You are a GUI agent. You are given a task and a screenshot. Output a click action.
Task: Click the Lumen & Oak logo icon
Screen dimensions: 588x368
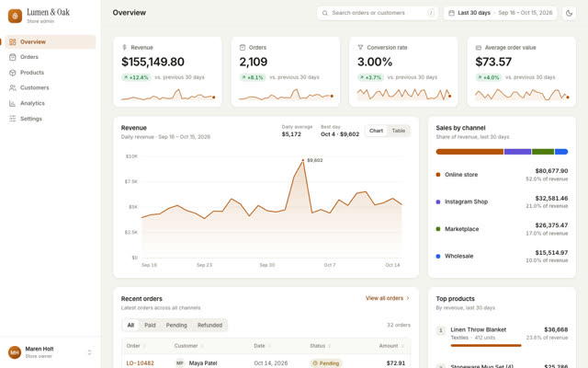15,16
